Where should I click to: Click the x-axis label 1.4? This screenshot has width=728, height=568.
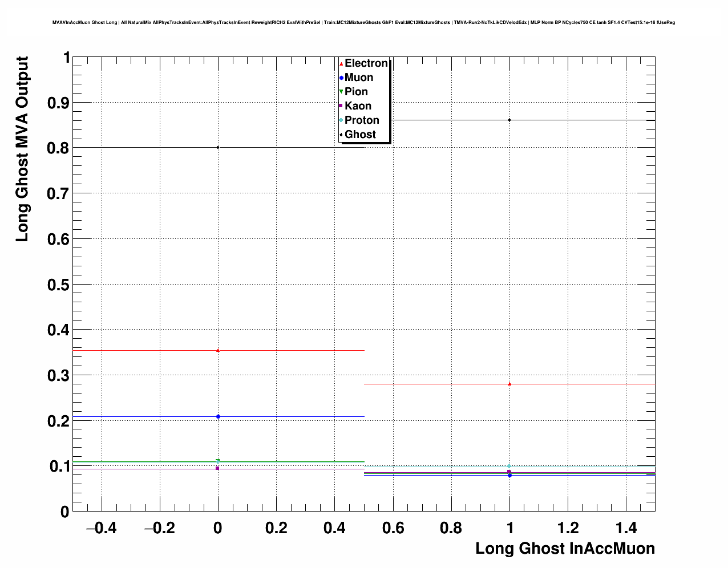pos(626,528)
